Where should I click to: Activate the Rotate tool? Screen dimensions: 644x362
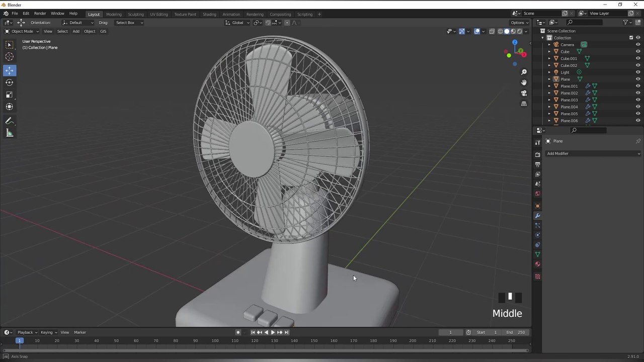10,82
